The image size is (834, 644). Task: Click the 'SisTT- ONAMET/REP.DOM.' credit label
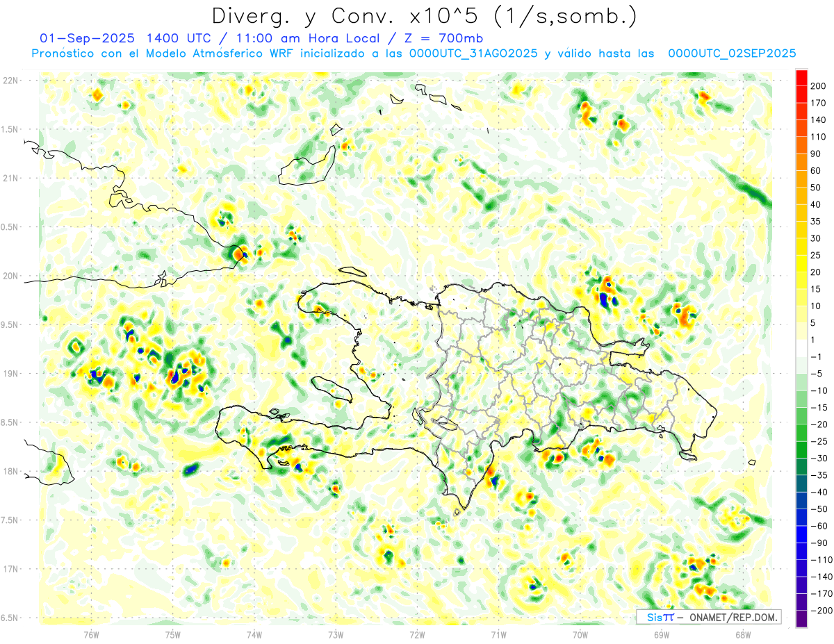708,617
